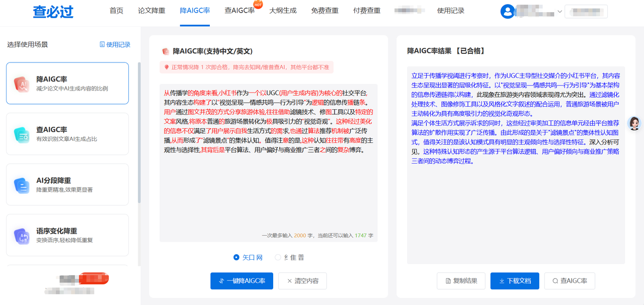Viewport: 644px width, 305px height.
Task: Click the 下载文档 button
Action: click(515, 281)
